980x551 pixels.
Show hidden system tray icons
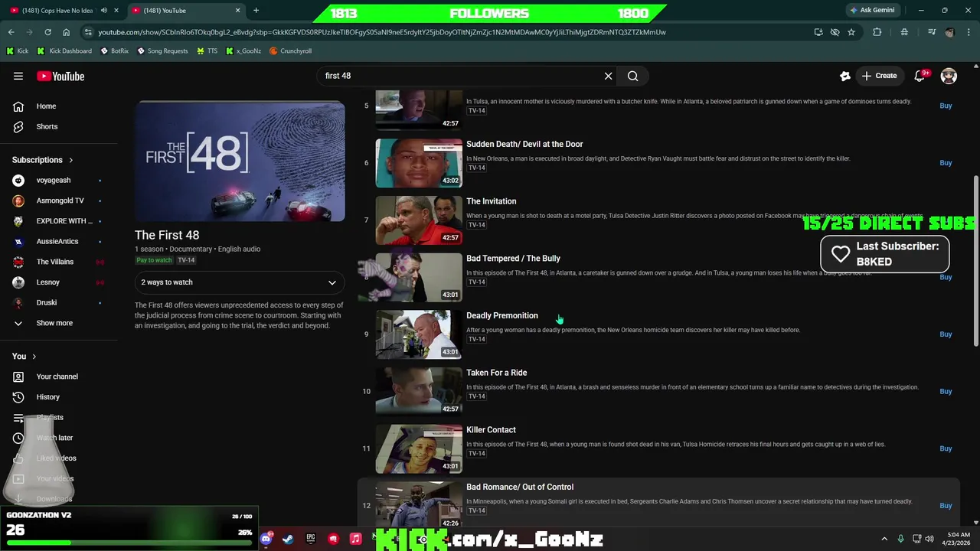[884, 539]
